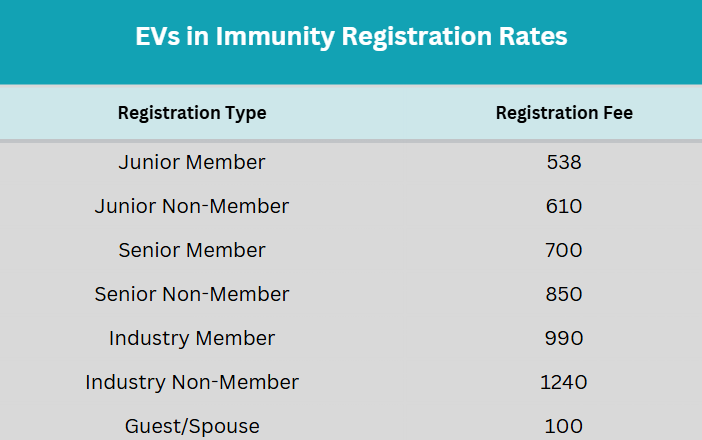Select the 'Registration Type' column header

[192, 113]
